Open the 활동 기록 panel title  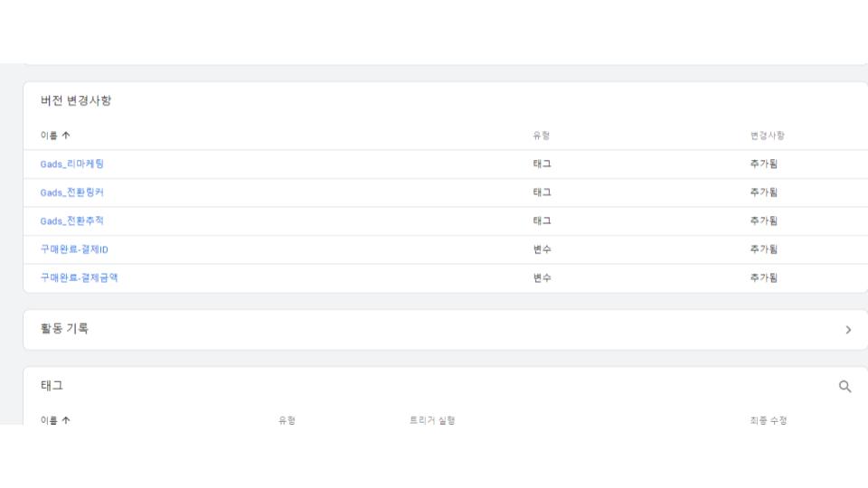tap(64, 329)
